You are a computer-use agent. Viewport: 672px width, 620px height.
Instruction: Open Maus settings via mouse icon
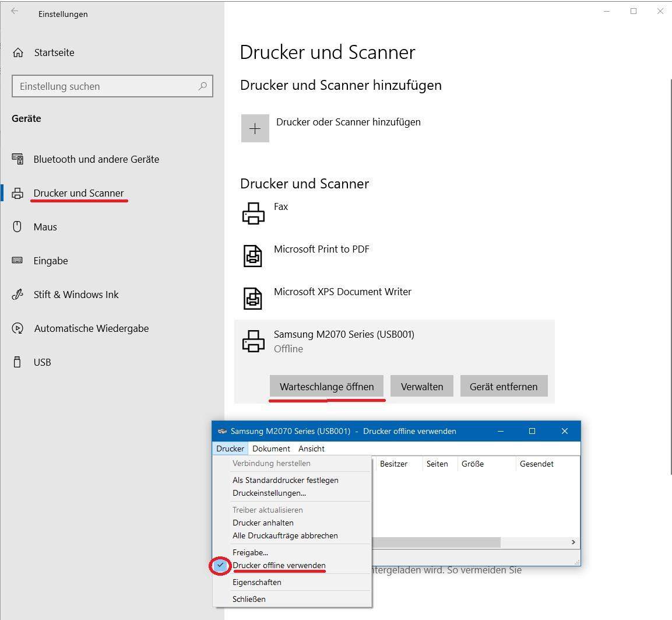pos(17,227)
